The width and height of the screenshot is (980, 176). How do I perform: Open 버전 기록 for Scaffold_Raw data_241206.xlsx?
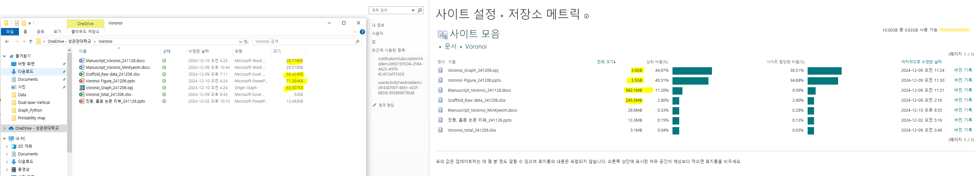pos(963,100)
